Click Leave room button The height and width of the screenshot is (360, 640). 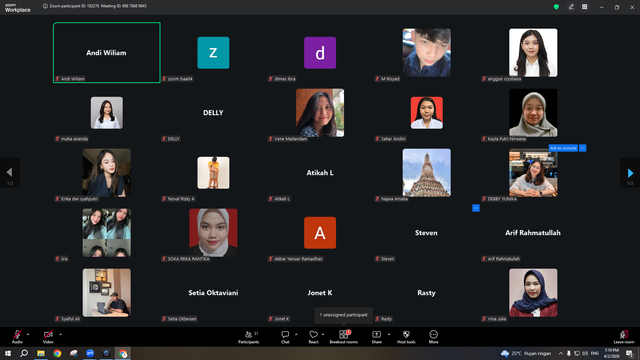coord(624,337)
